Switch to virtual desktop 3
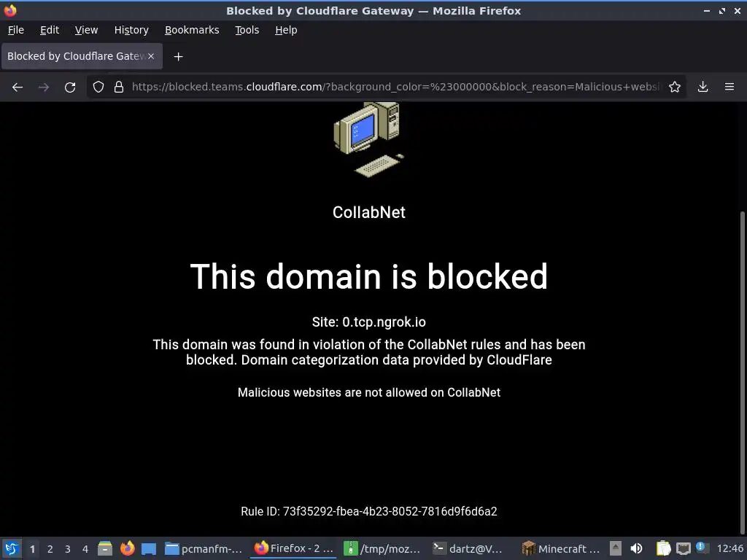The height and width of the screenshot is (560, 747). [x=68, y=549]
